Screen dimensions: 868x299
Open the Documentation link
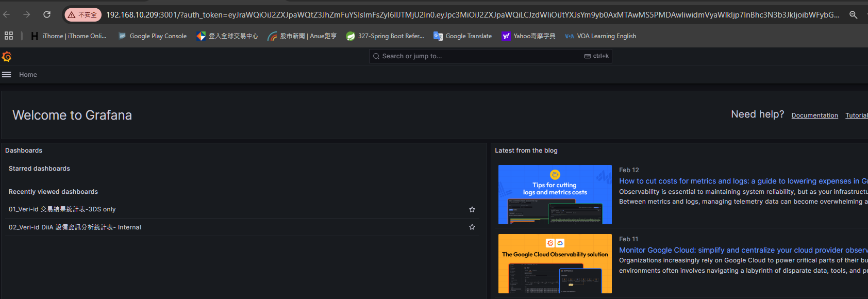(814, 115)
